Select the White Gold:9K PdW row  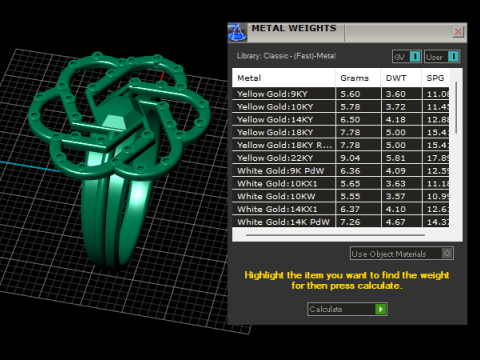pyautogui.click(x=341, y=171)
